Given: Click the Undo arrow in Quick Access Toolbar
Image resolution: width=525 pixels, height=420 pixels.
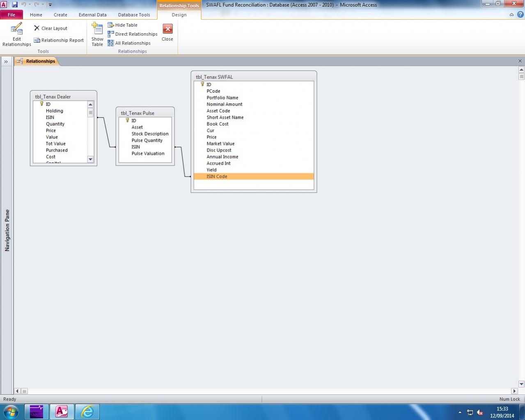Looking at the screenshot, I should [x=23, y=5].
